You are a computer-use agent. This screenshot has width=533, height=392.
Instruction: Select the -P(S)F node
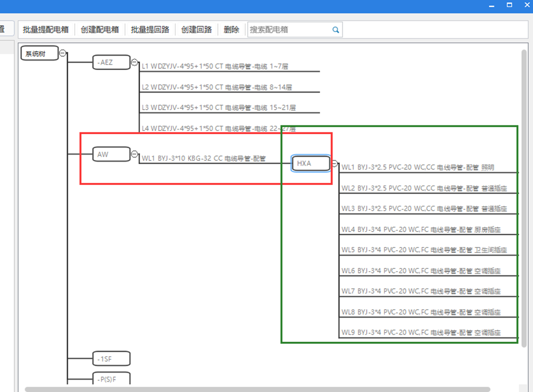(x=111, y=379)
